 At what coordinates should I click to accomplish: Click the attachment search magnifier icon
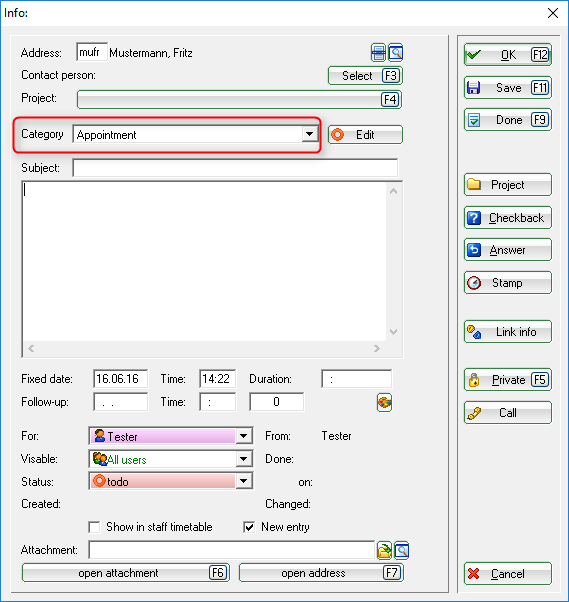point(402,550)
